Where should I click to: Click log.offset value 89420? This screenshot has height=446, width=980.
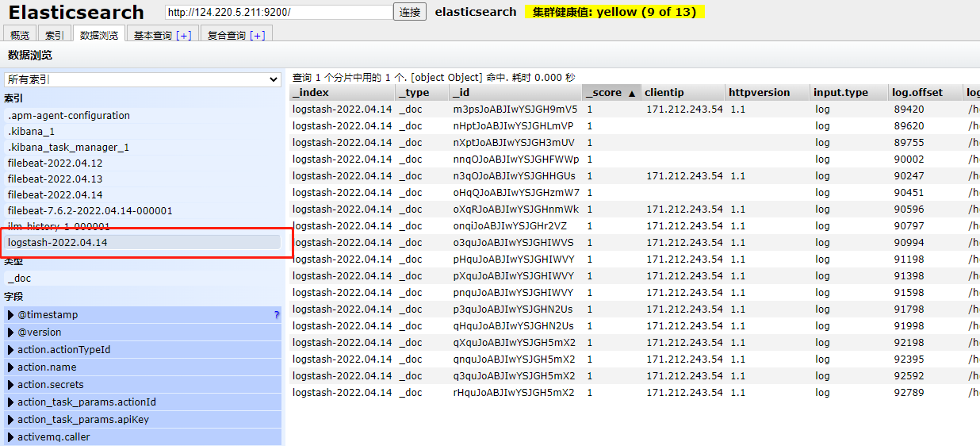coord(909,110)
